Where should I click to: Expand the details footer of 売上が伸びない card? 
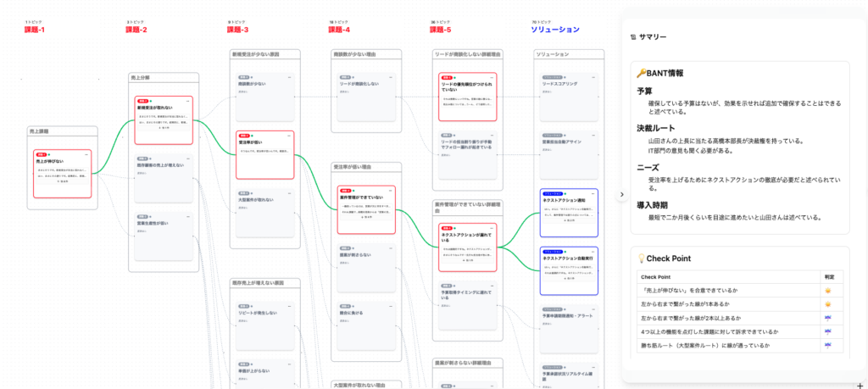[x=63, y=181]
